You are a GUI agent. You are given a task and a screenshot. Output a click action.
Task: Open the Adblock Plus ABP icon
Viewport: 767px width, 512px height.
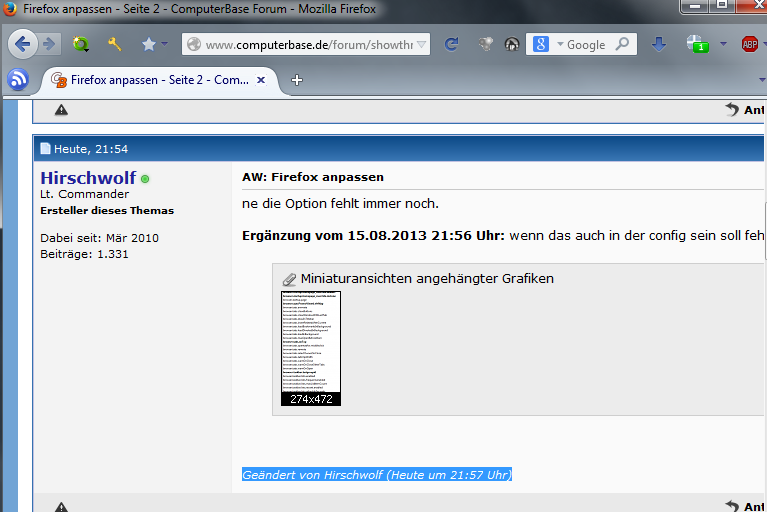coord(749,45)
